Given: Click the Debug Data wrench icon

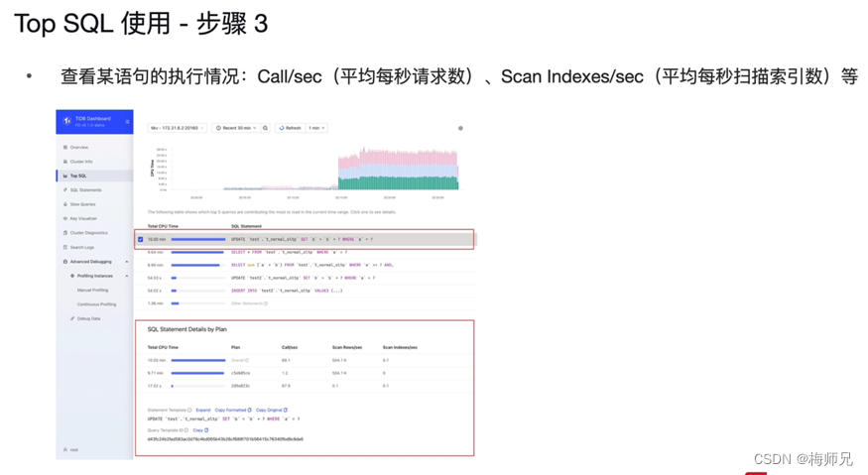Looking at the screenshot, I should (x=72, y=319).
